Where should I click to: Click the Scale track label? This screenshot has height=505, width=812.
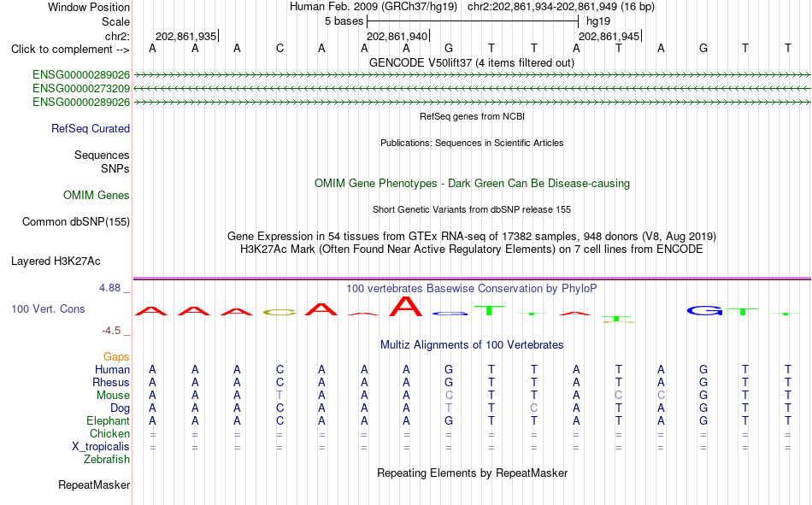[x=115, y=21]
